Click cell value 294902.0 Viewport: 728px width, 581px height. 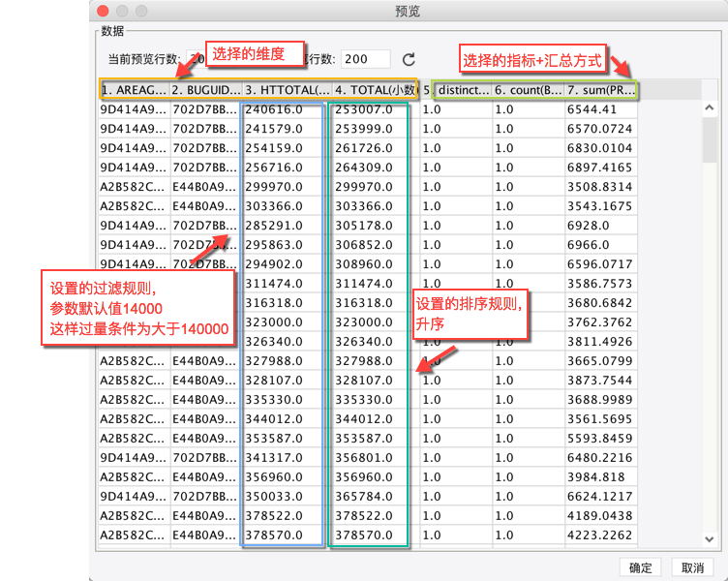(274, 264)
